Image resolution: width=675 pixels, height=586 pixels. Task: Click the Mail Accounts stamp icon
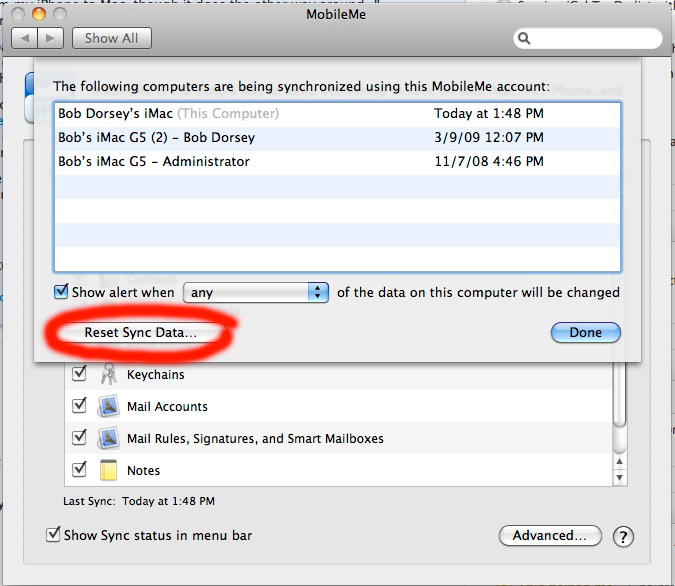(108, 406)
